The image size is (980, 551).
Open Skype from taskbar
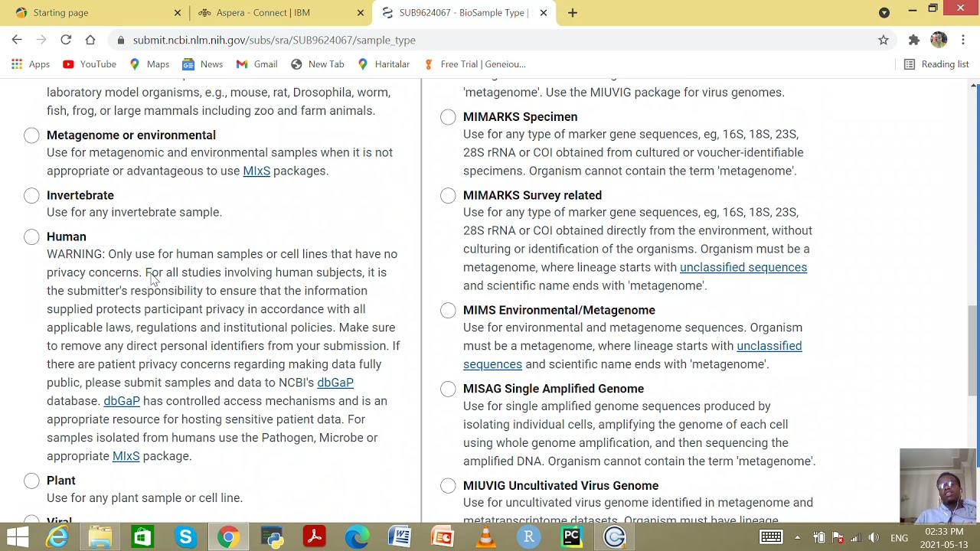pos(185,537)
